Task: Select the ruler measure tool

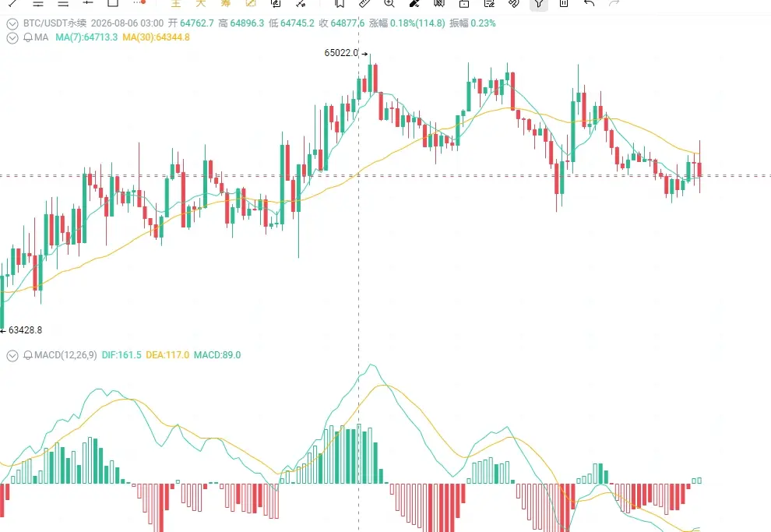Action: click(364, 3)
